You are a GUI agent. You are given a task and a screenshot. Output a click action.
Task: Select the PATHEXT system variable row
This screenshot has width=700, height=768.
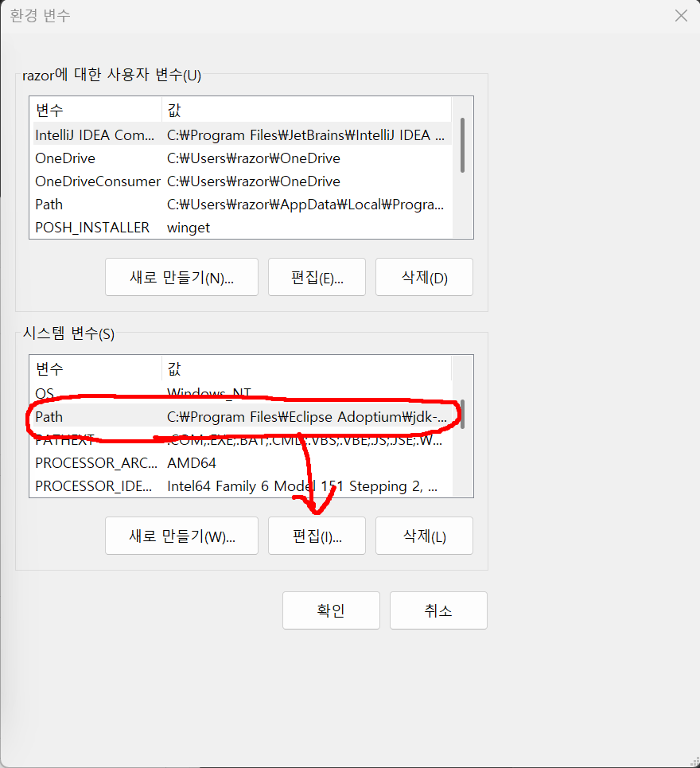[241, 440]
